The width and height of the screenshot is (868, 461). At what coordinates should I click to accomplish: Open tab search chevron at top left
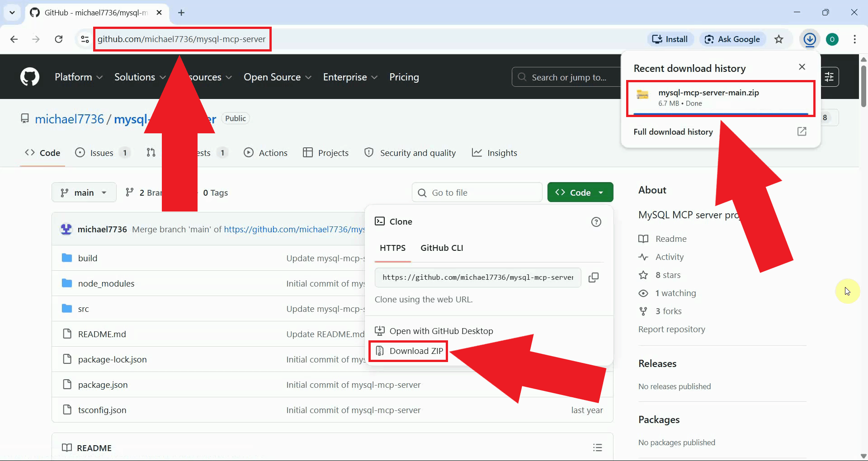12,13
